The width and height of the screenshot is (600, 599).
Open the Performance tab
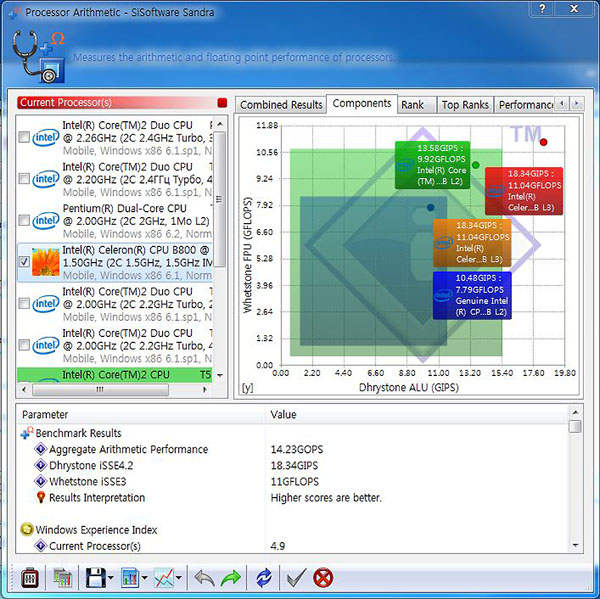tap(524, 105)
